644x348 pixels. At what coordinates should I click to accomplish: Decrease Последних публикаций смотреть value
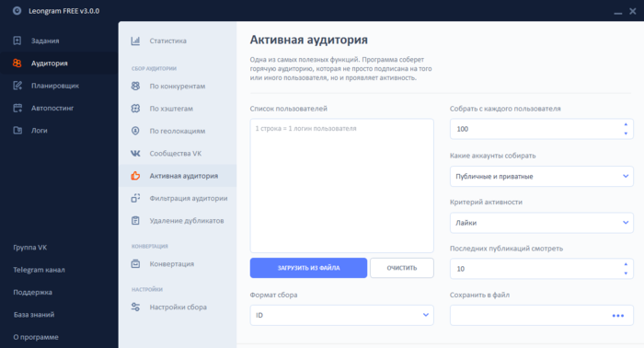[x=626, y=273]
